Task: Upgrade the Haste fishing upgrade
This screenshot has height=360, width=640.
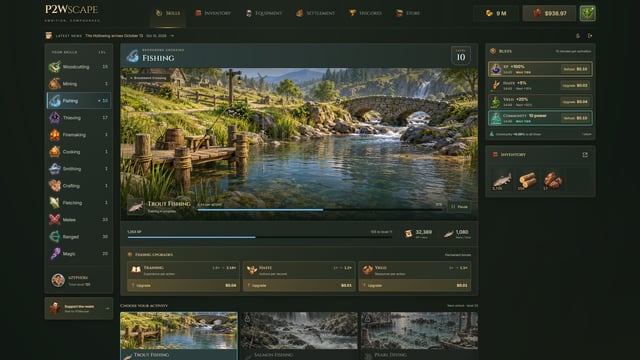Action: click(299, 285)
